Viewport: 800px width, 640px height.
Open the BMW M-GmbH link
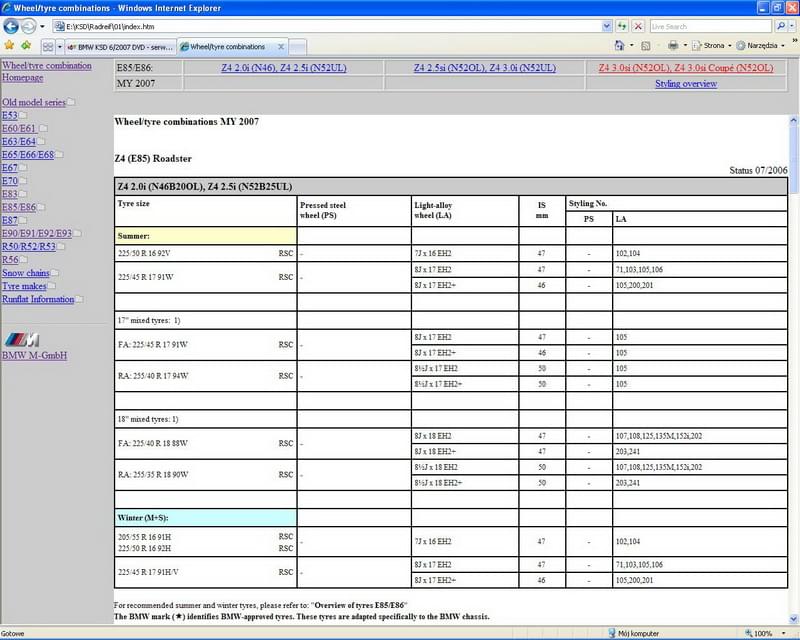pyautogui.click(x=34, y=356)
